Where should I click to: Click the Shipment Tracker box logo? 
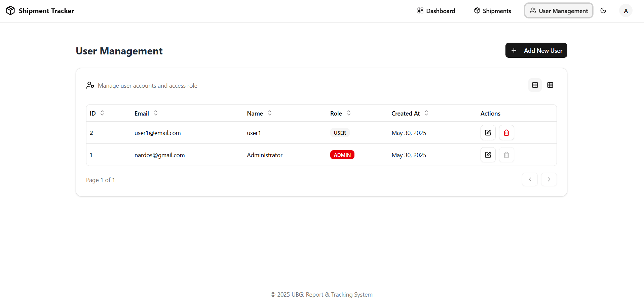click(x=10, y=11)
